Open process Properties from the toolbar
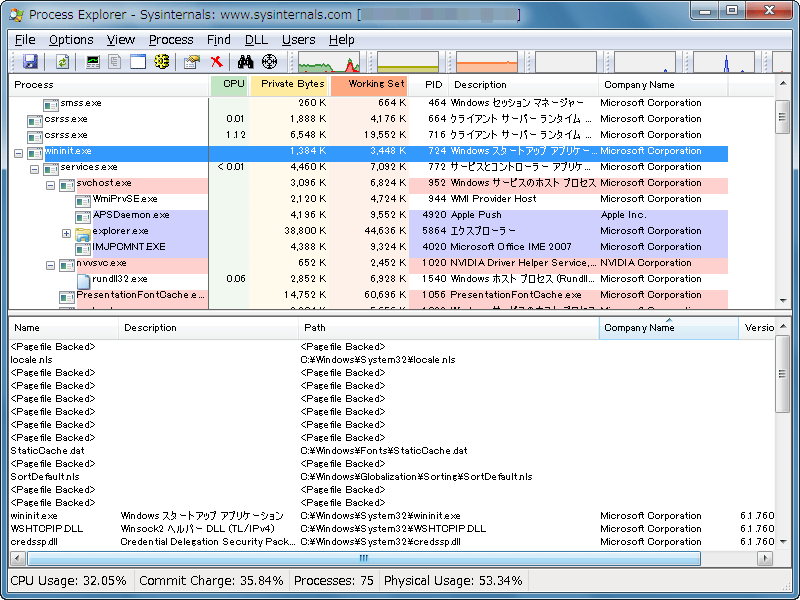This screenshot has height=600, width=800. pyautogui.click(x=192, y=62)
